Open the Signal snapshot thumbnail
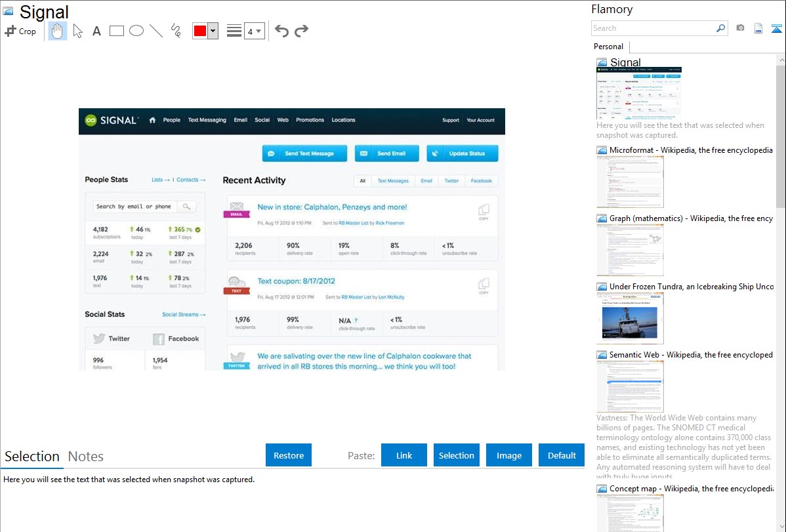 [x=639, y=93]
